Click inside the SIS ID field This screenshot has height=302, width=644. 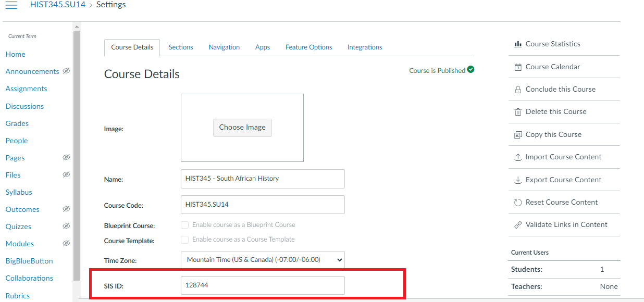click(x=263, y=285)
